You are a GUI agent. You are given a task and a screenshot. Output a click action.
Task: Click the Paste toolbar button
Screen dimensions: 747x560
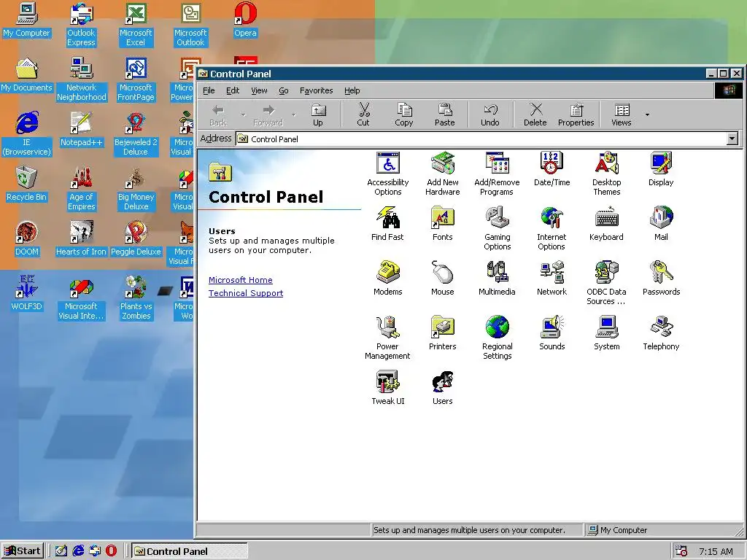pos(444,114)
